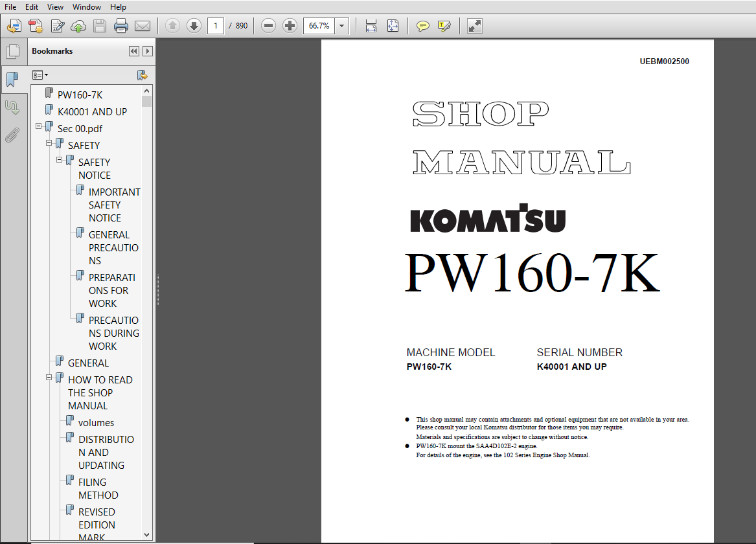This screenshot has width=756, height=544.
Task: Select the SAFETY NOTICE bookmark
Action: click(x=95, y=168)
